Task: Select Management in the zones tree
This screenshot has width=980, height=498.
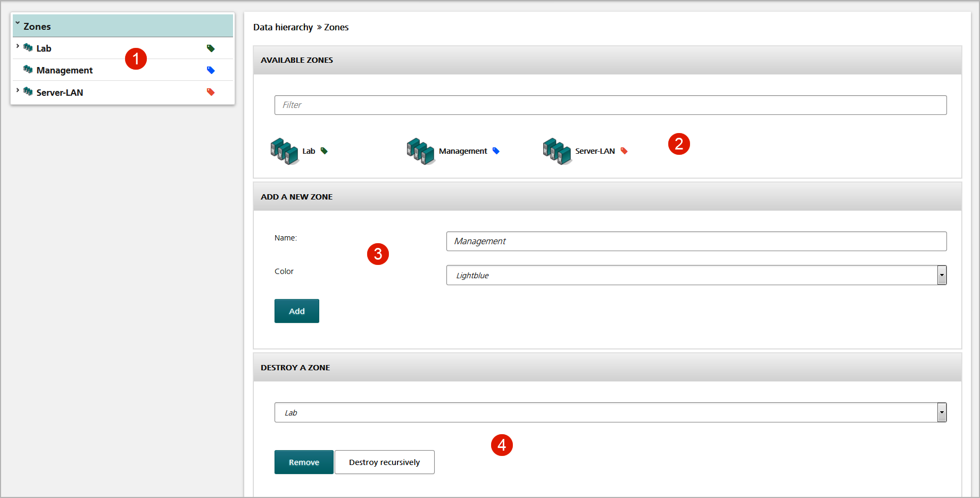Action: tap(64, 70)
